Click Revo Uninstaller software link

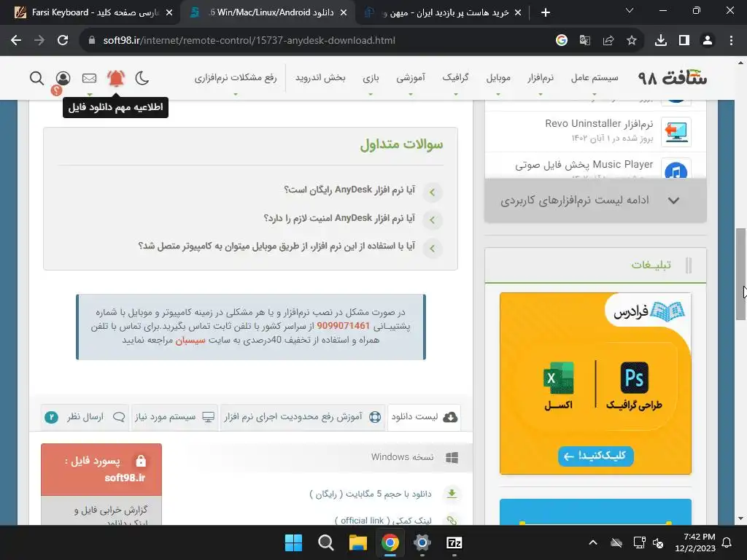click(599, 124)
